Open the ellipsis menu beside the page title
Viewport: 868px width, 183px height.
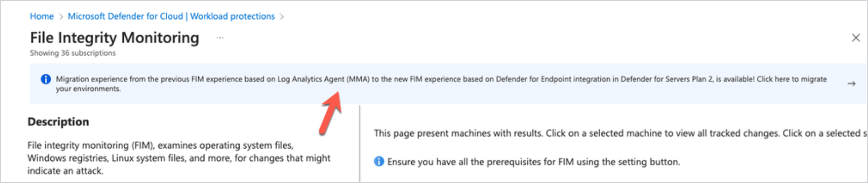220,38
